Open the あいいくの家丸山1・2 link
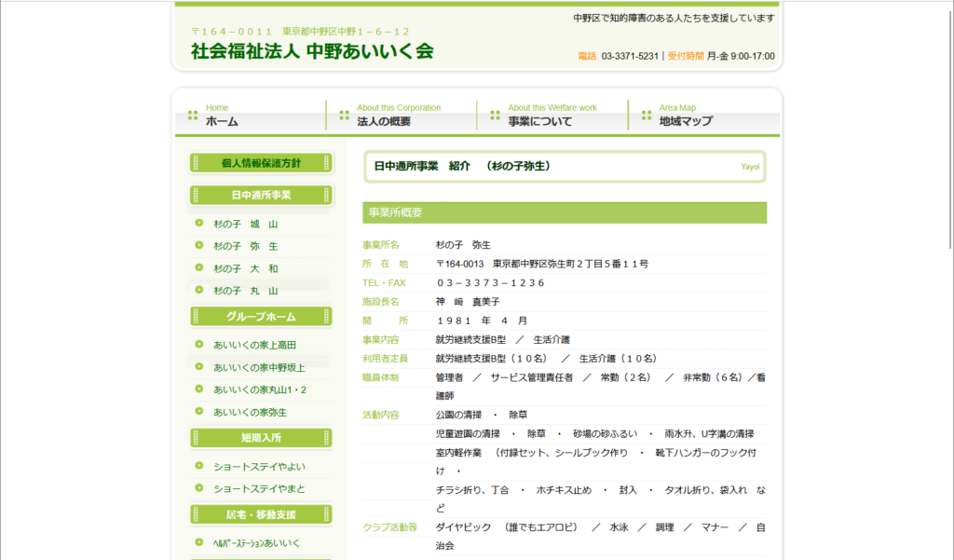The image size is (954, 560). (x=260, y=389)
